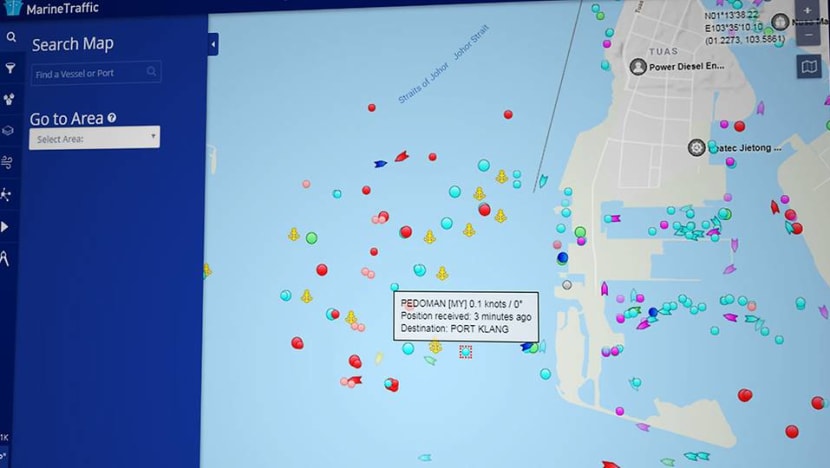Click the gear place marker near Jietong
The height and width of the screenshot is (468, 830).
coord(697,147)
